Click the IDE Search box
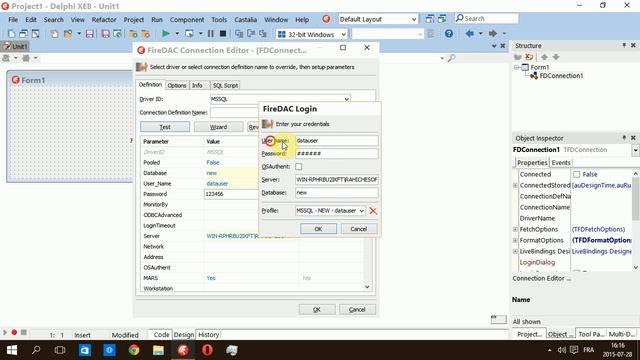Screen dimensions: 640x360 [x=487, y=19]
